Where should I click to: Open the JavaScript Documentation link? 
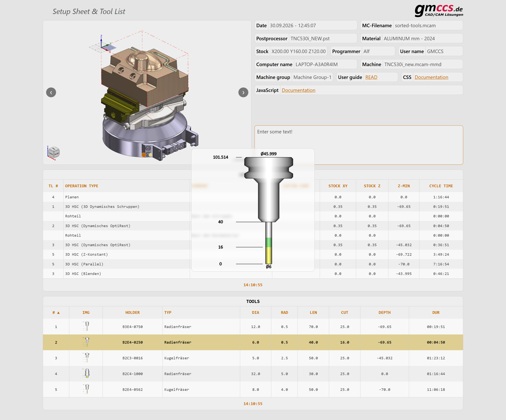[298, 90]
